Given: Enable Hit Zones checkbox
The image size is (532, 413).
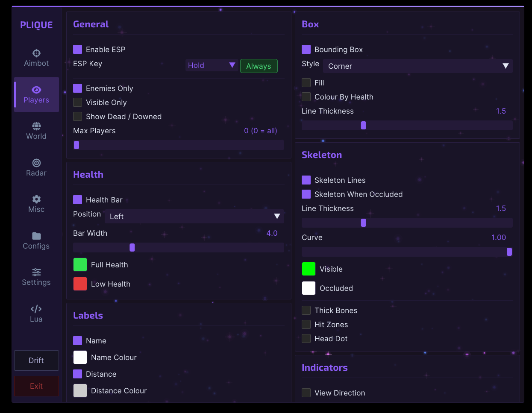Looking at the screenshot, I should point(306,324).
